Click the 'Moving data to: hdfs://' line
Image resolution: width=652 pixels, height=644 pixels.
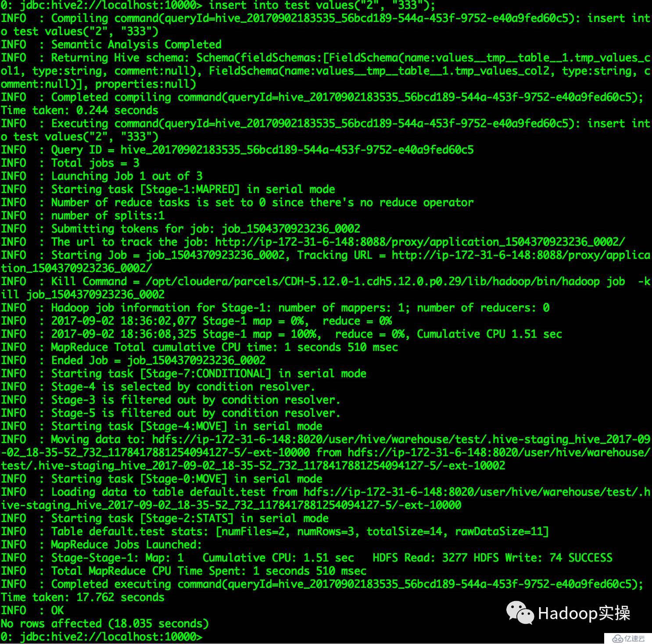coord(326,452)
